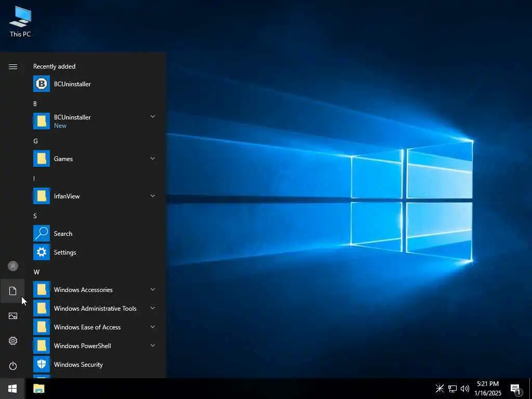
Task: Launch BCUninstaller under Recently added
Action: pyautogui.click(x=96, y=84)
